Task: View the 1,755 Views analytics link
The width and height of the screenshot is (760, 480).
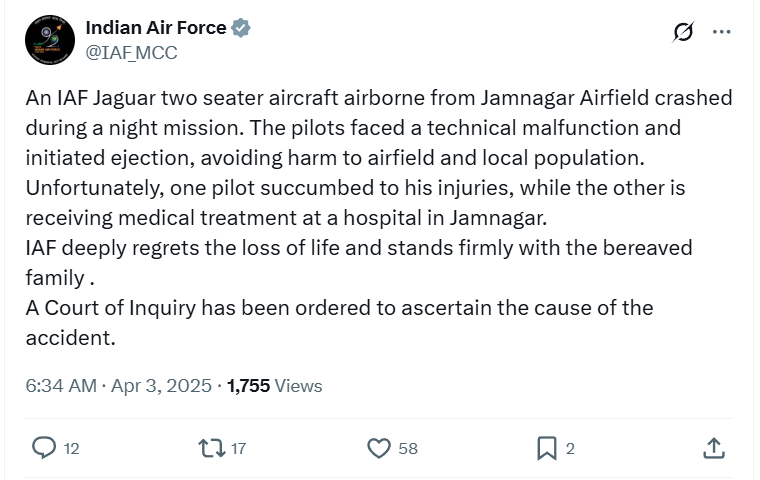Action: tap(275, 385)
